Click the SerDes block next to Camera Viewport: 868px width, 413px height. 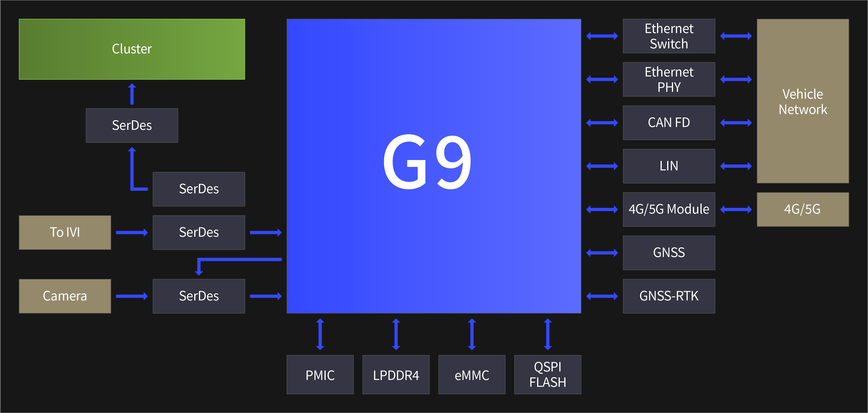(199, 296)
